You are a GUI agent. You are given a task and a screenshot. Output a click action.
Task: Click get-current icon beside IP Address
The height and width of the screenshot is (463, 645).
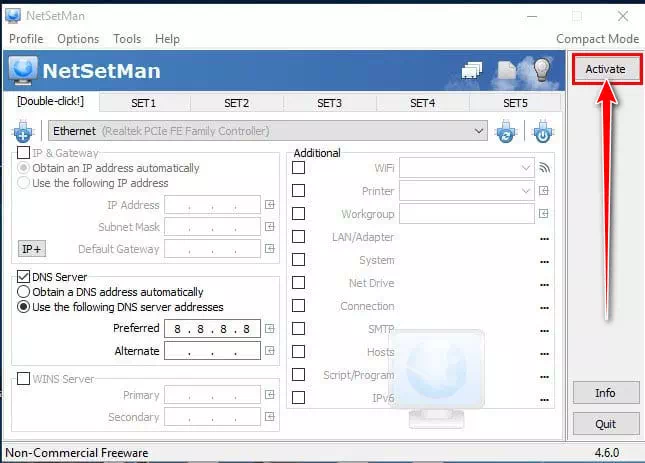click(x=269, y=204)
